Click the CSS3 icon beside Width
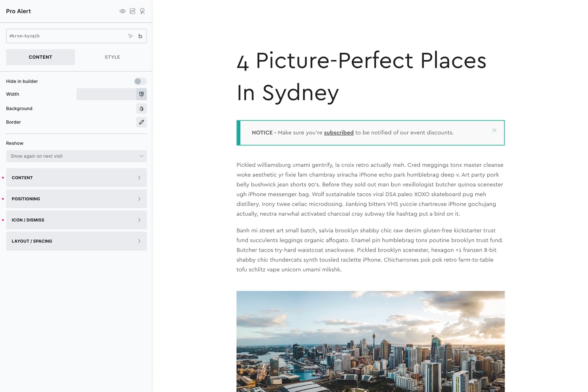The width and height of the screenshot is (588, 392). click(x=141, y=94)
